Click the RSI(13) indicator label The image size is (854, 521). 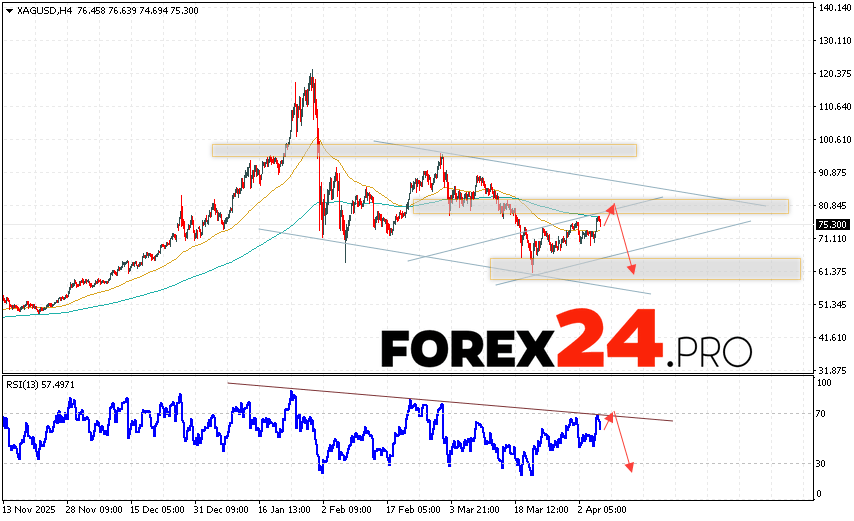(x=38, y=383)
